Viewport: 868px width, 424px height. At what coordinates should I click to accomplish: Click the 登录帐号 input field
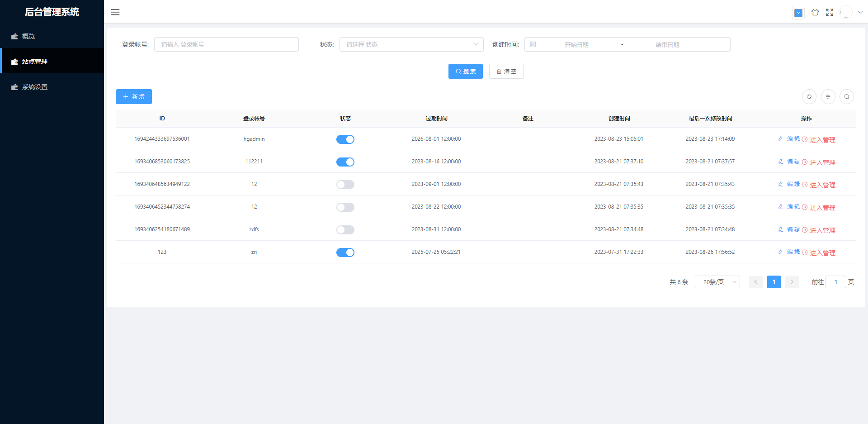tap(226, 44)
